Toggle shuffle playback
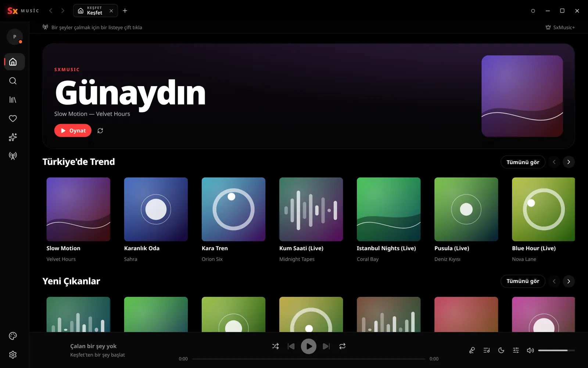The height and width of the screenshot is (368, 588). point(275,346)
